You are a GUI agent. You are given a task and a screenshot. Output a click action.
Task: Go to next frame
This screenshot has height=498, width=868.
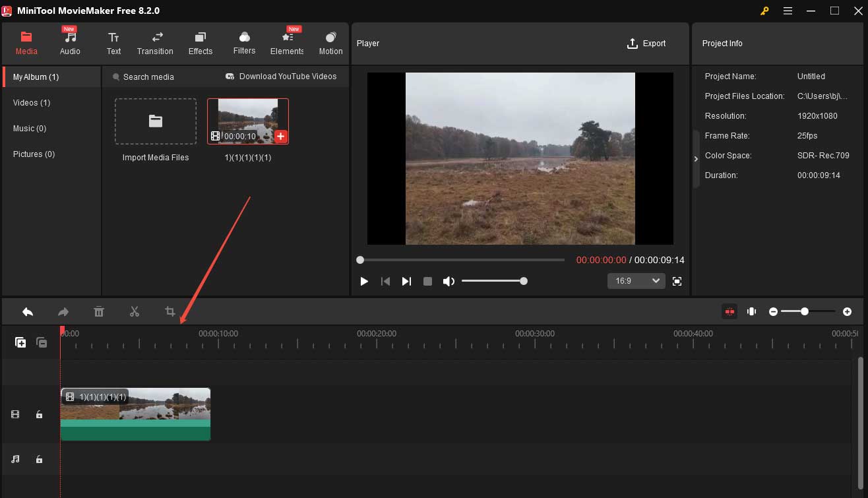[x=406, y=281]
